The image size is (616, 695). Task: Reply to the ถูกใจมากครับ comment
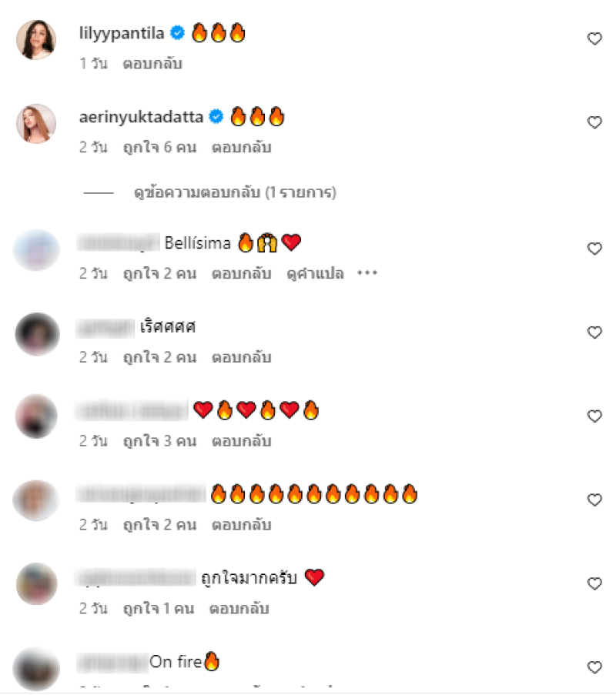click(x=239, y=609)
